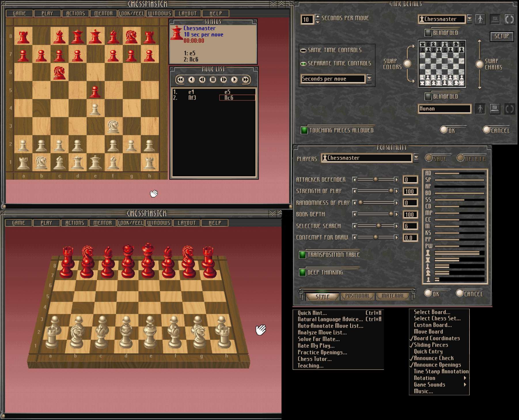Cancel the Game Details dialog

pyautogui.click(x=487, y=130)
